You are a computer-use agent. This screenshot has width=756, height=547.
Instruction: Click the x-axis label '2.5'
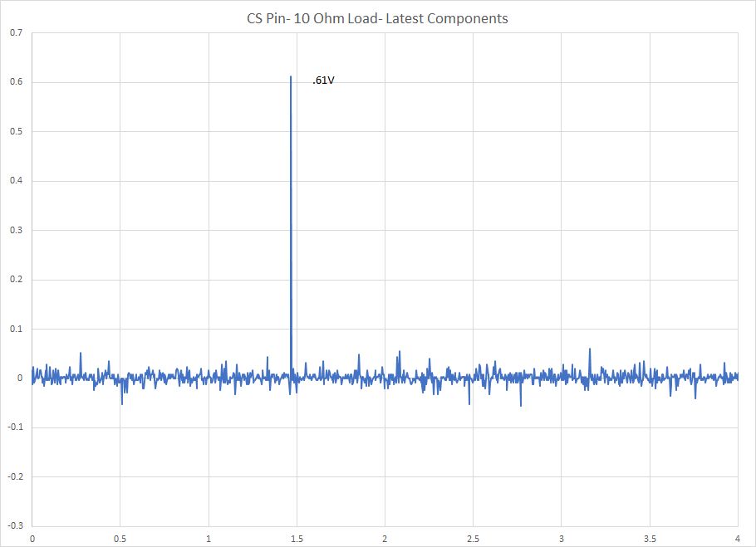[473, 539]
